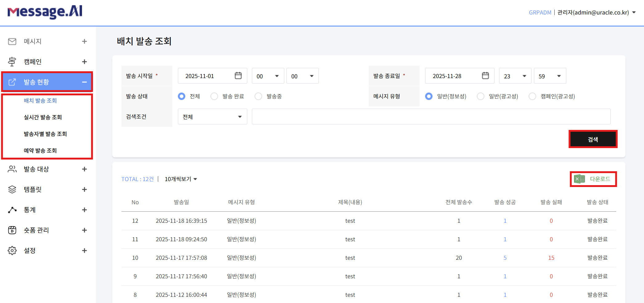Click the 검색 search button
The height and width of the screenshot is (303, 644).
593,139
